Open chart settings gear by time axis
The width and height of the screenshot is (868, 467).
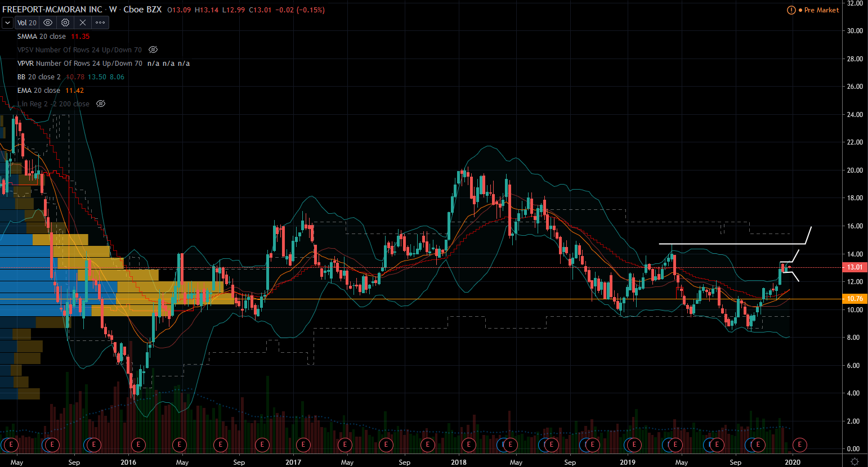coord(854,462)
